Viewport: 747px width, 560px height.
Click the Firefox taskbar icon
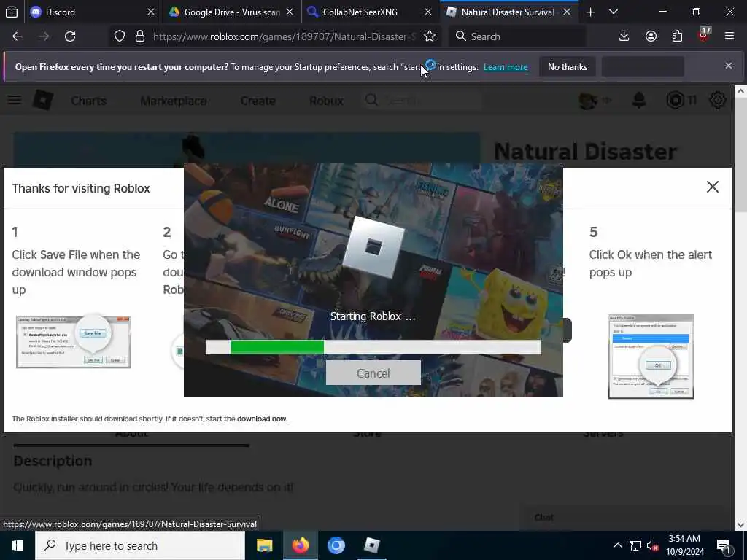[300, 545]
